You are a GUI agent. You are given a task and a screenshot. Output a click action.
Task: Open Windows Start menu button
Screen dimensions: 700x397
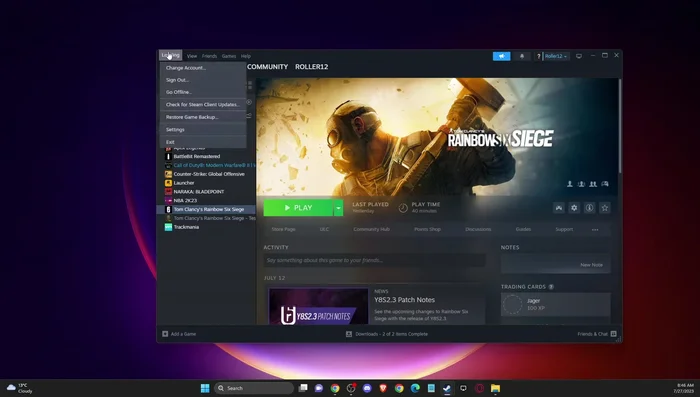pyautogui.click(x=205, y=388)
